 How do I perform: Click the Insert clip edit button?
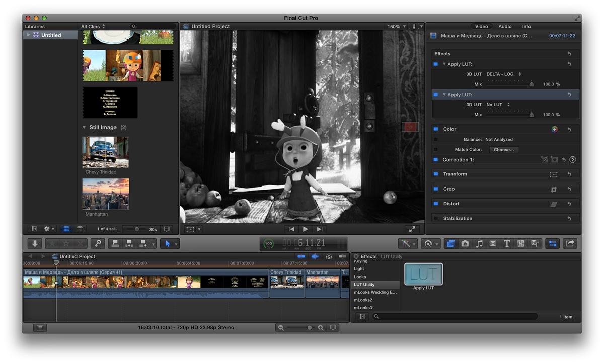point(129,243)
